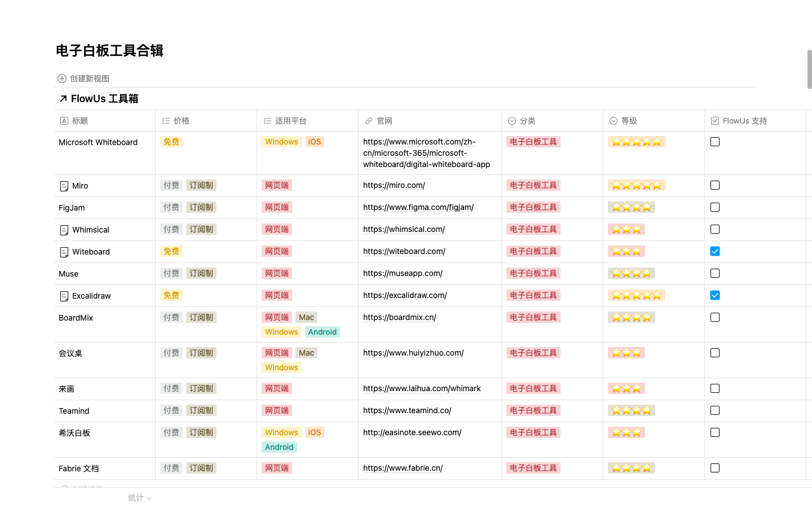Open the page icon beside Miro
The image size is (812, 508).
pos(64,186)
